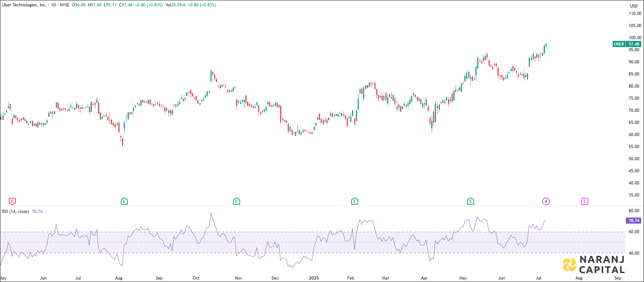Viewport: 644px width, 282px height.
Task: Click the Dec label on time axis
Action: 275,278
